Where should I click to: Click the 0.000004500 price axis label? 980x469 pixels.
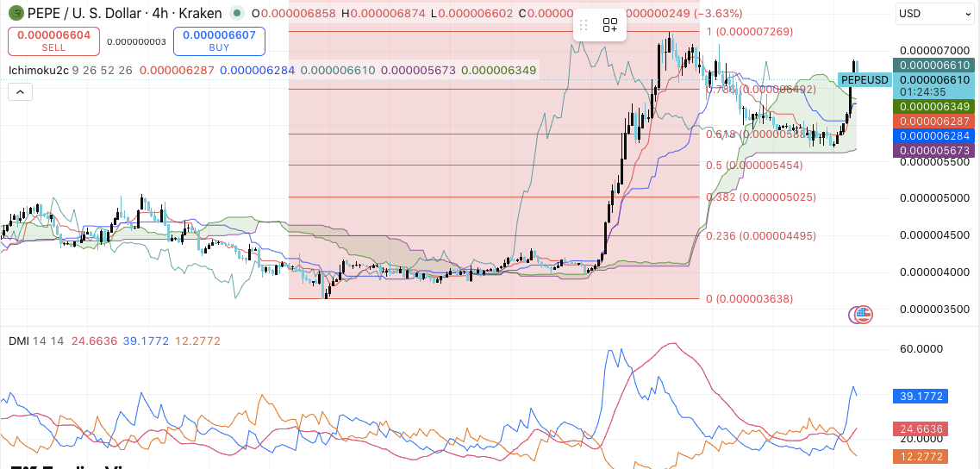934,235
